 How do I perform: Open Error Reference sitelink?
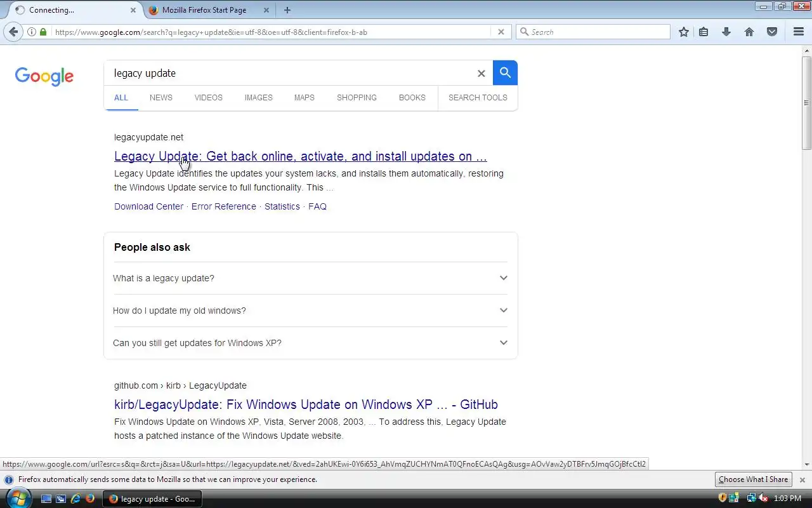coord(224,206)
